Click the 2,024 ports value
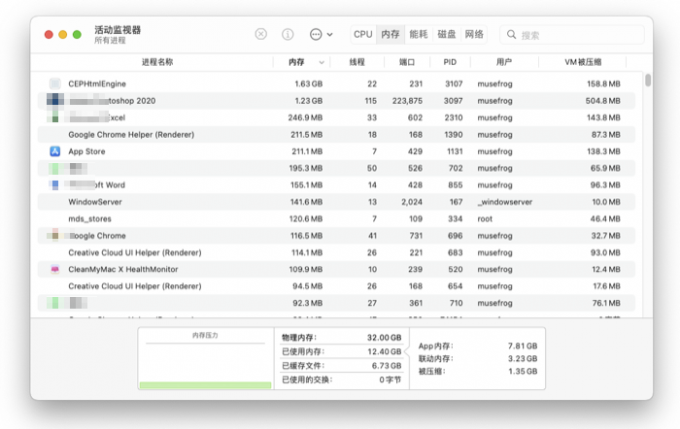680x429 pixels. point(412,202)
